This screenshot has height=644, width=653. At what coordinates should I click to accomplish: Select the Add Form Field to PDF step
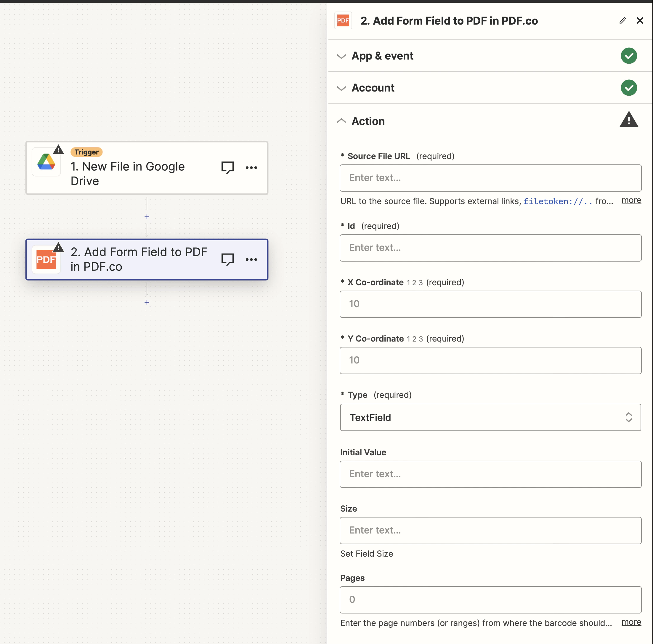(147, 259)
